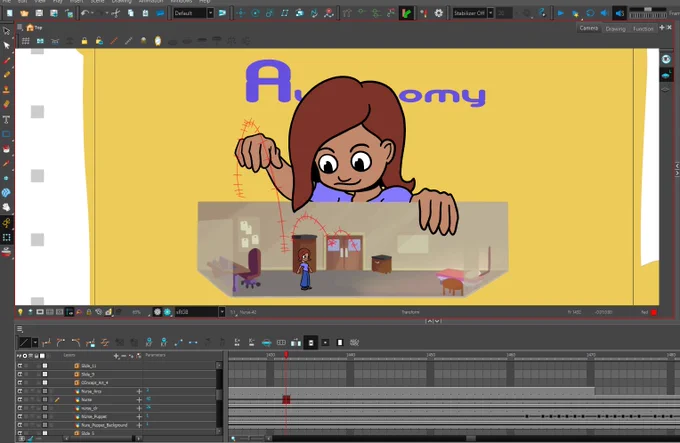Viewport: 680px width, 443px height.
Task: Toggle the light table bulb at camera bottom
Action: pos(20,312)
